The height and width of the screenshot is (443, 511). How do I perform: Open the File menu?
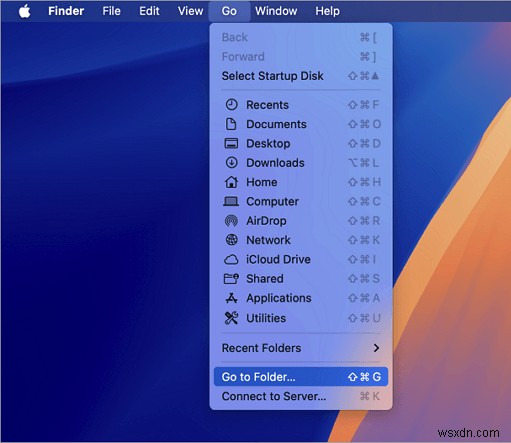click(x=111, y=11)
